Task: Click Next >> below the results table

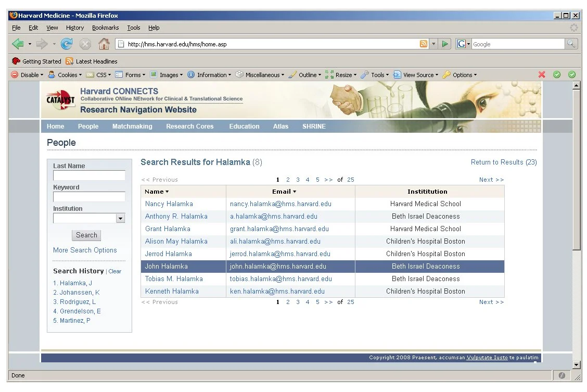Action: pos(492,302)
